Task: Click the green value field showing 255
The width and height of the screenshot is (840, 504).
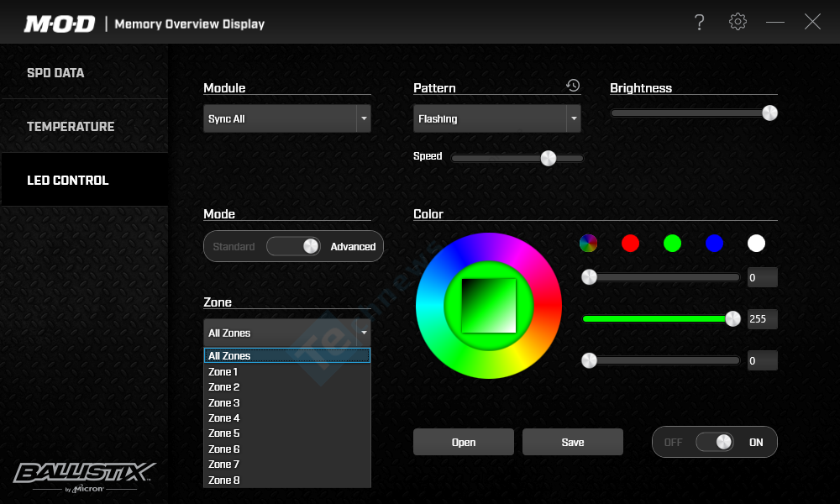Action: [x=763, y=318]
